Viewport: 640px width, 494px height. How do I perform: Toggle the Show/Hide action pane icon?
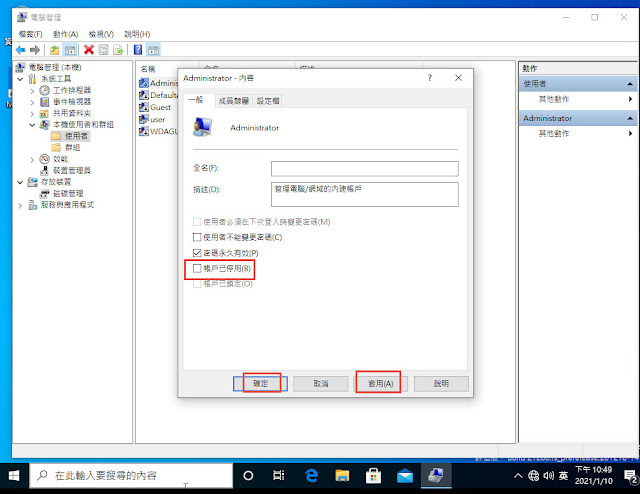point(153,50)
